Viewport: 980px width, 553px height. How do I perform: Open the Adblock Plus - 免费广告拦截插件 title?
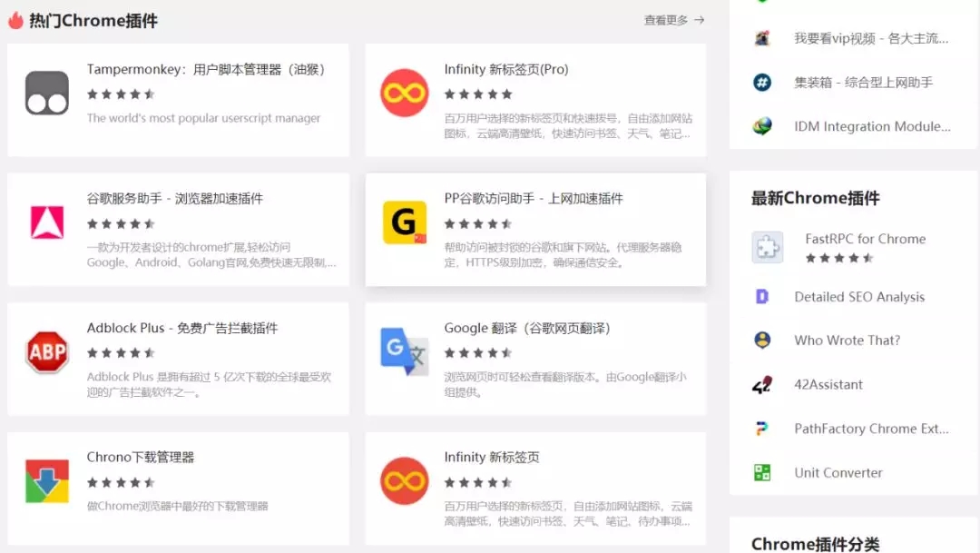tap(181, 328)
